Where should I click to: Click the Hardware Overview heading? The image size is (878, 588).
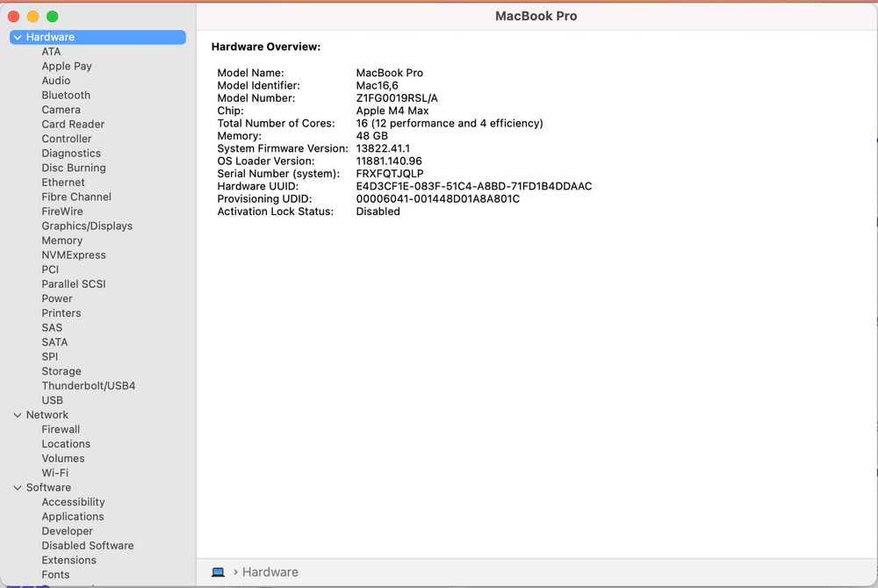[x=266, y=47]
